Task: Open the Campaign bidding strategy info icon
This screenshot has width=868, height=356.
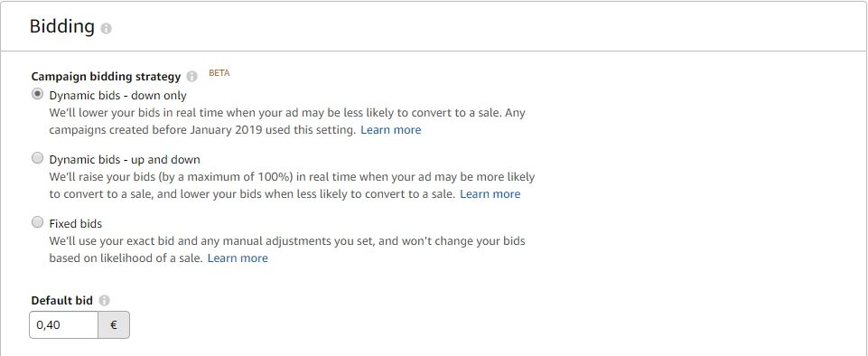Action: coord(191,77)
